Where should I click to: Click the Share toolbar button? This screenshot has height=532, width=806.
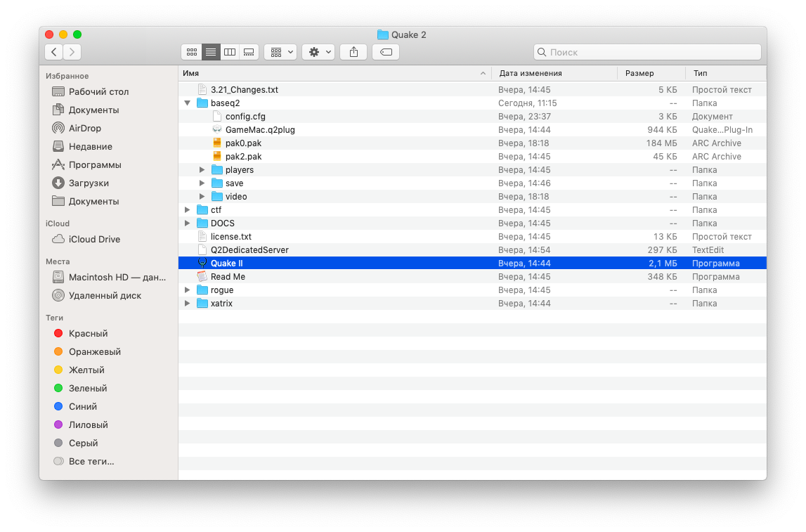click(x=353, y=52)
